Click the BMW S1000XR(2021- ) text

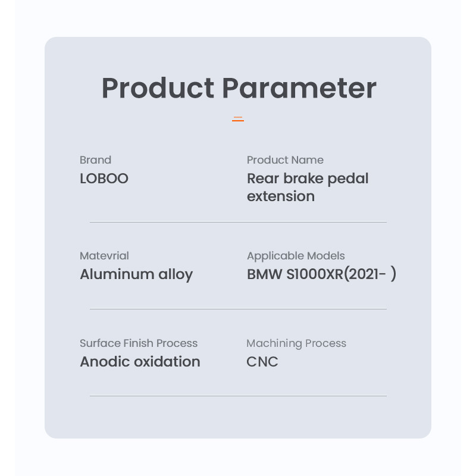tap(321, 274)
